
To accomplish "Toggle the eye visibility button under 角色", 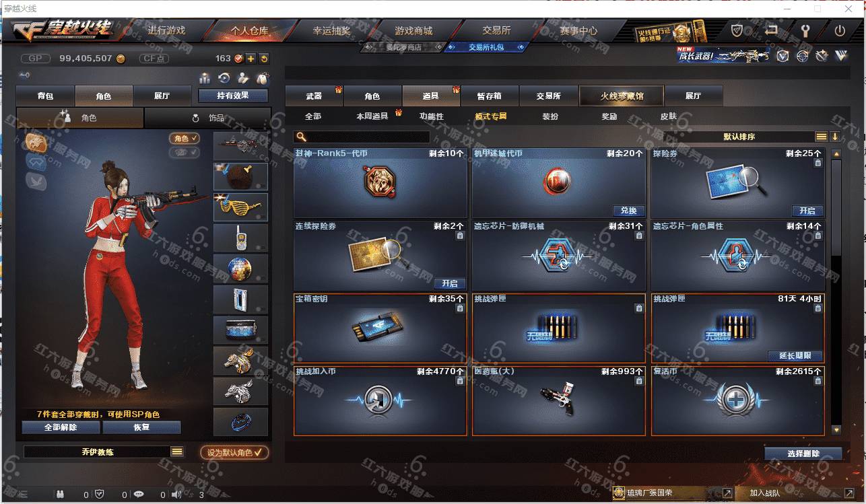I will tap(185, 153).
